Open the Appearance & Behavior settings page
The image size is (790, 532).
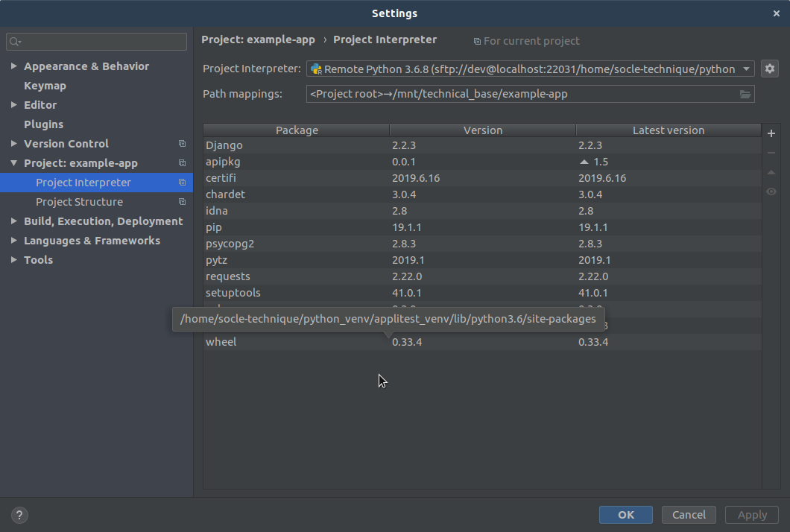point(86,66)
